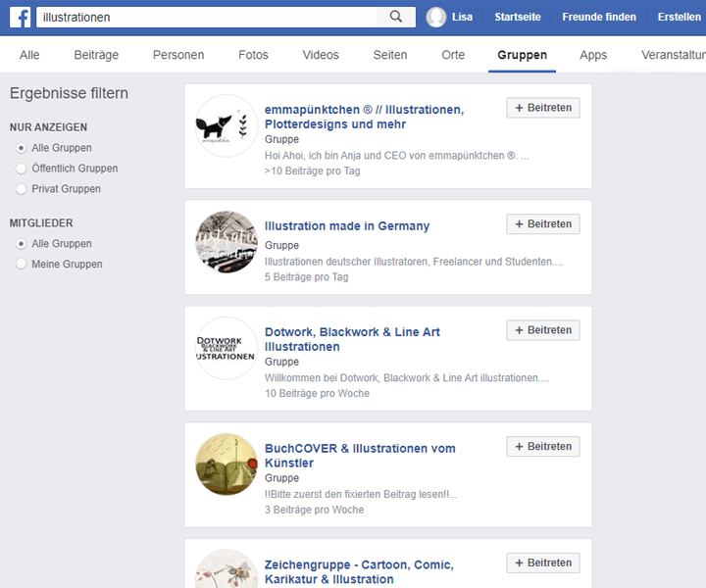Open the Seiten tab
The image size is (706, 588).
[390, 55]
